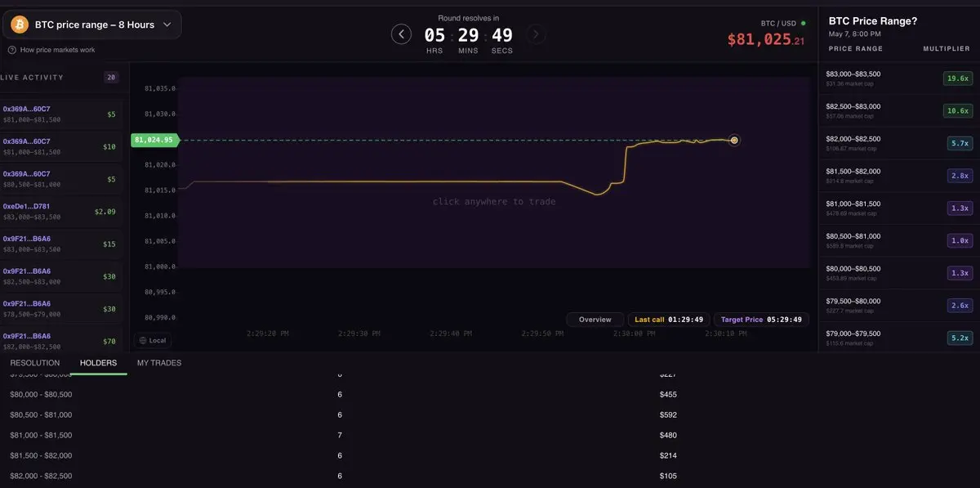
Task: Switch to the RESOLUTION tab
Action: (x=35, y=363)
